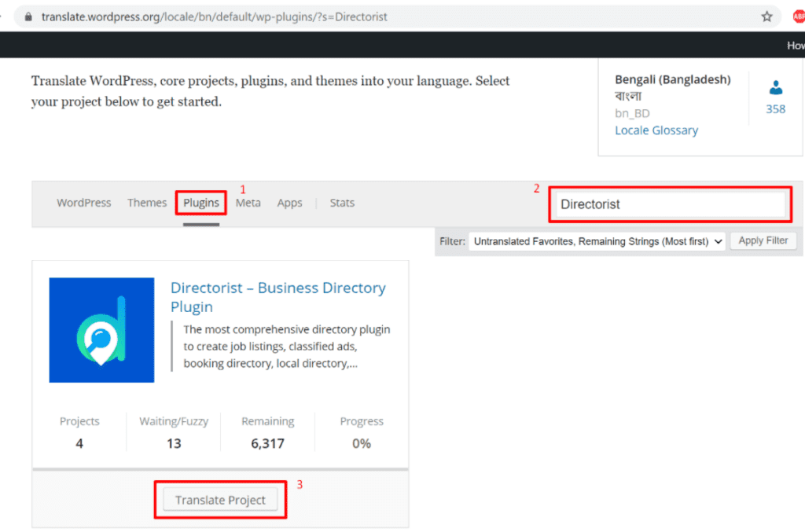Click the padlock site security icon

[29, 17]
